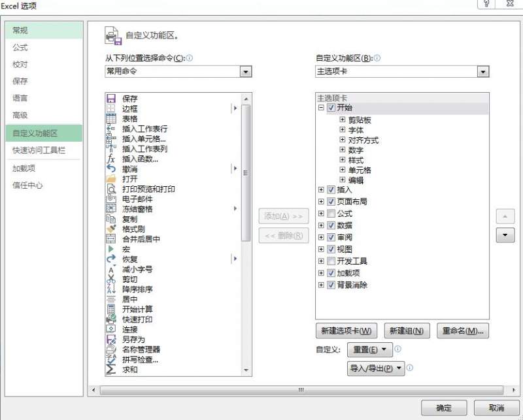The width and height of the screenshot is (523, 420).
Task: Click the 取消 cancel button
Action: point(496,408)
